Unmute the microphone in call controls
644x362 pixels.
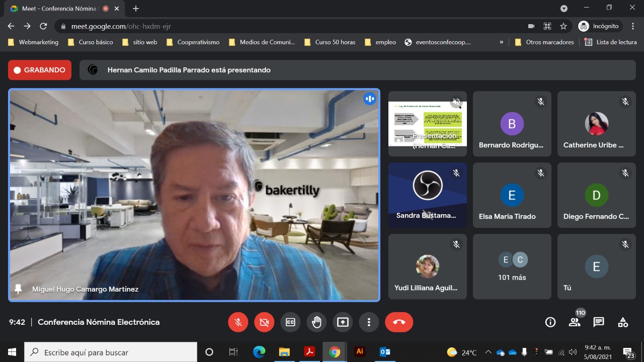click(x=238, y=322)
